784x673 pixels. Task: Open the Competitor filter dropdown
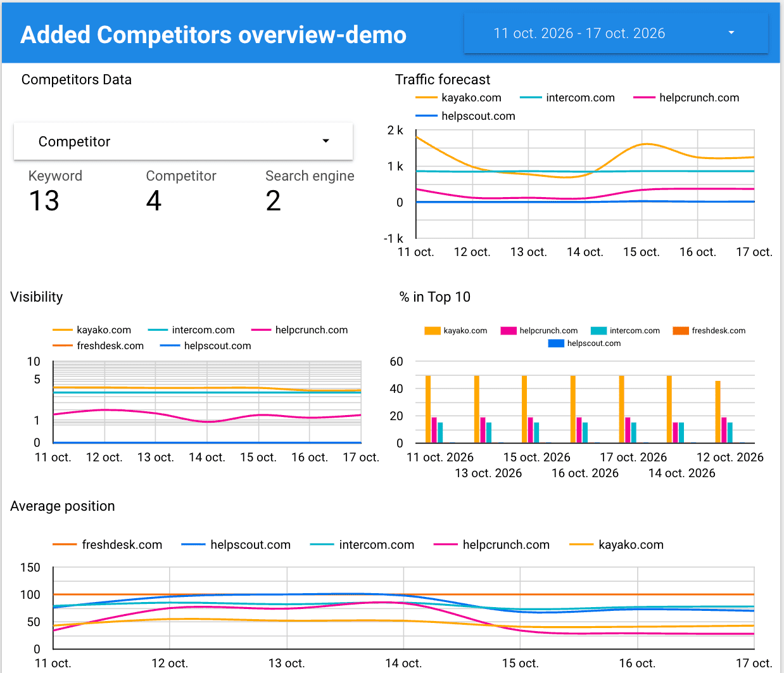pyautogui.click(x=183, y=141)
